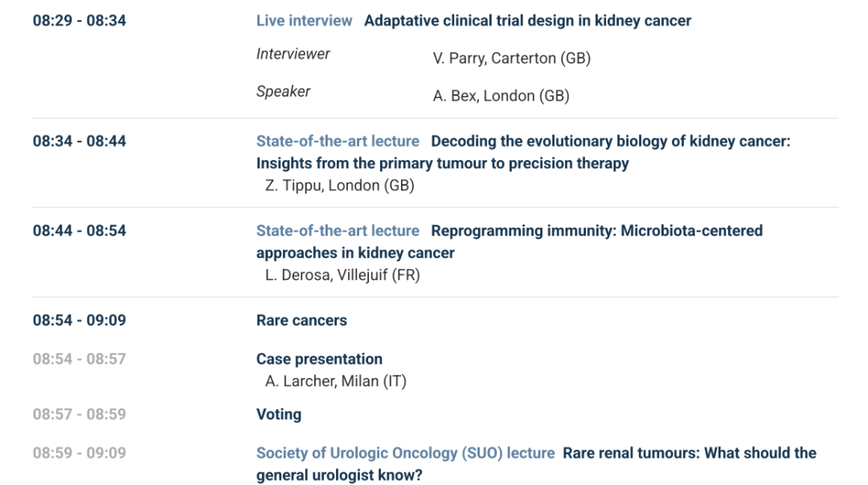Open the Decoding the evolutionary biology lecture title

point(611,142)
